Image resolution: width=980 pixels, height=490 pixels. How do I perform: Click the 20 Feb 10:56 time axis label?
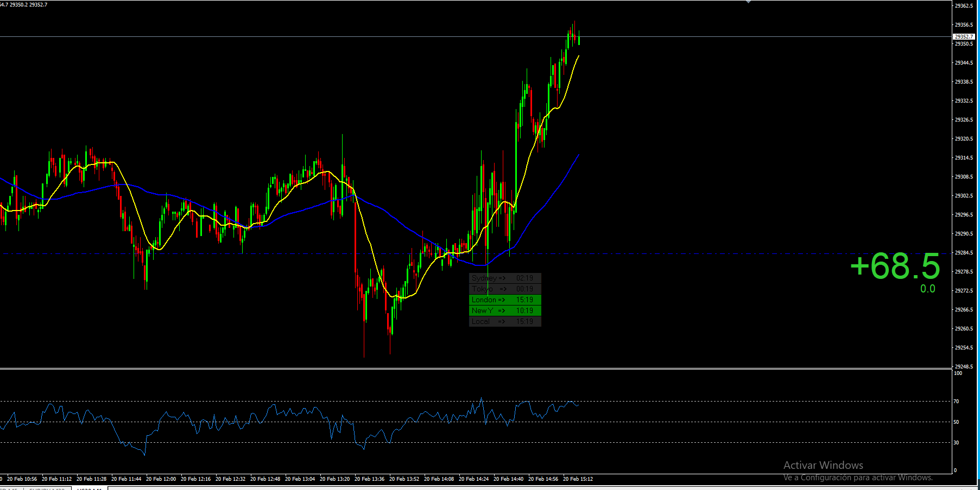click(x=22, y=479)
